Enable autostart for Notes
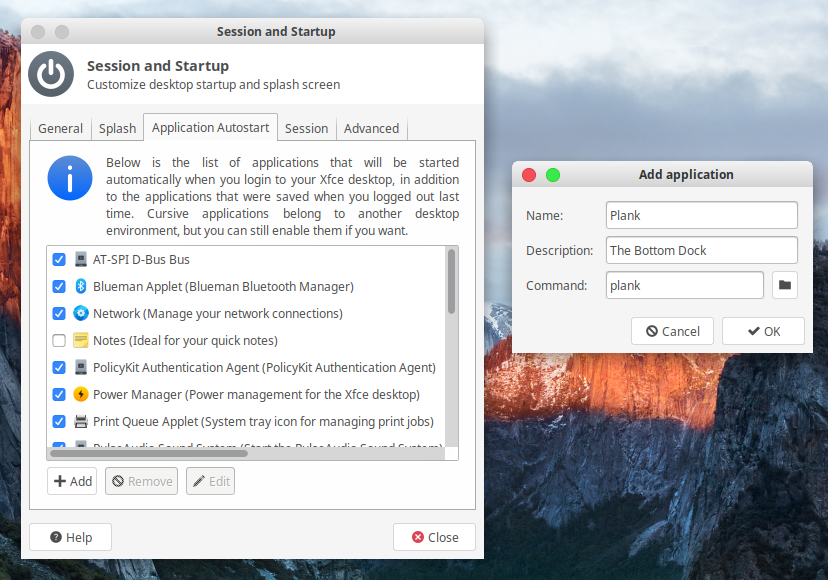 pos(58,340)
